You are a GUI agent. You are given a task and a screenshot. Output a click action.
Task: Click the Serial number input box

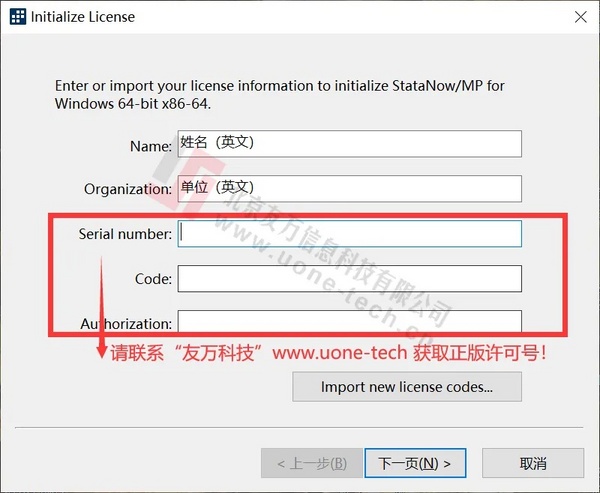[x=349, y=233]
